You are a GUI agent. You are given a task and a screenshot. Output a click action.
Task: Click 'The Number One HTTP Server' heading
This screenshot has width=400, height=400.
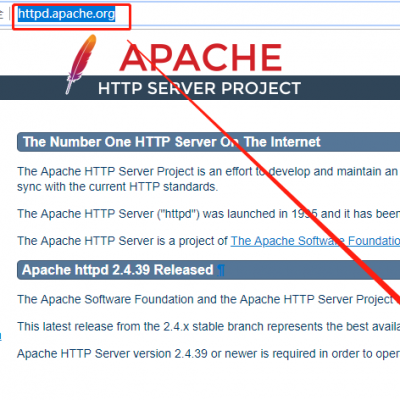tap(172, 142)
